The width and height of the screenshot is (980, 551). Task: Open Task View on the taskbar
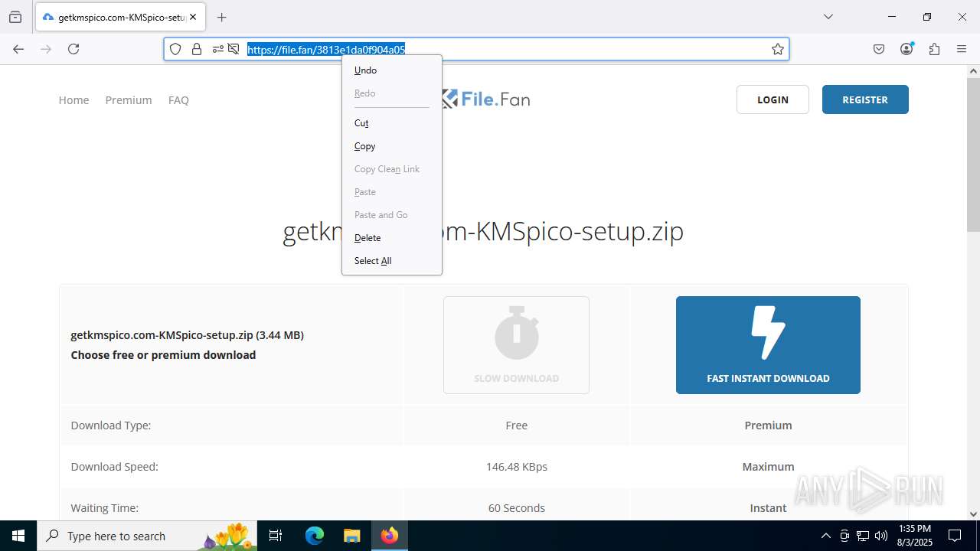276,536
